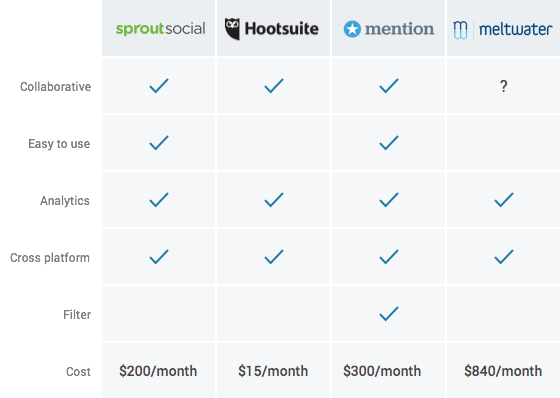
Task: Select the Collaborative row label
Action: point(55,86)
